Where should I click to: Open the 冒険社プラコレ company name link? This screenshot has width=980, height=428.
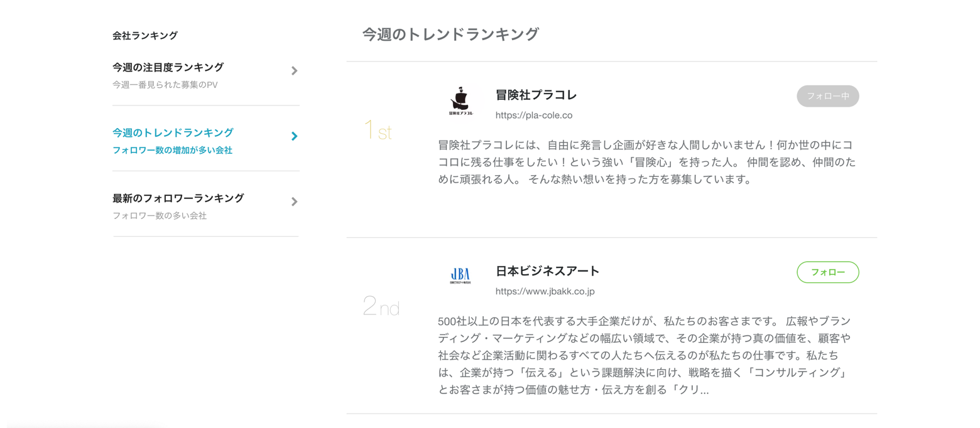(536, 95)
